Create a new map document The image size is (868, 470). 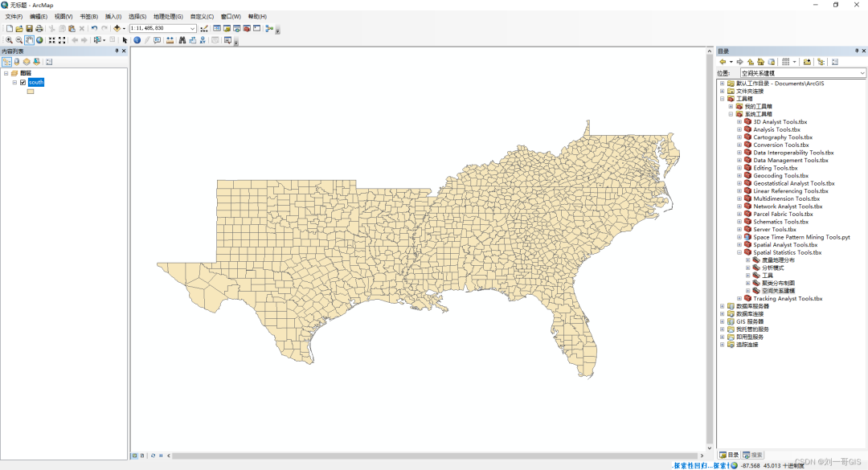[10, 28]
